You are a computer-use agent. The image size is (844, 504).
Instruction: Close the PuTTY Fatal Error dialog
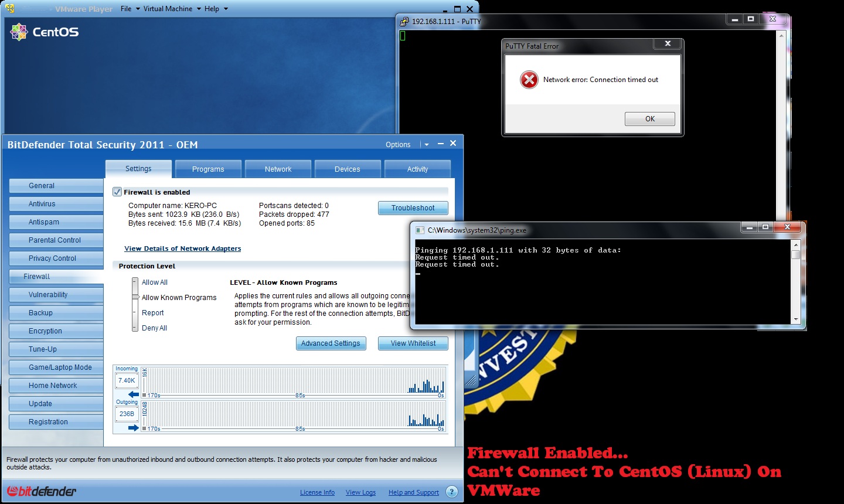[668, 44]
